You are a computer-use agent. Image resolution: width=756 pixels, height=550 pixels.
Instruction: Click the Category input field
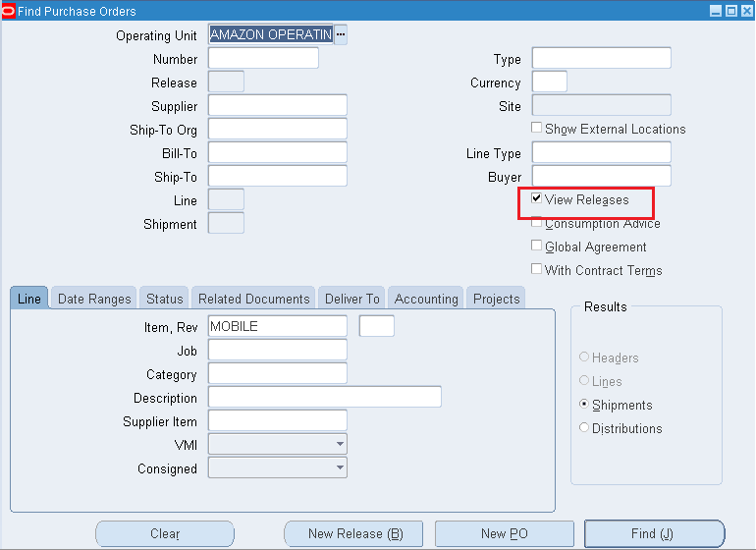pyautogui.click(x=278, y=373)
